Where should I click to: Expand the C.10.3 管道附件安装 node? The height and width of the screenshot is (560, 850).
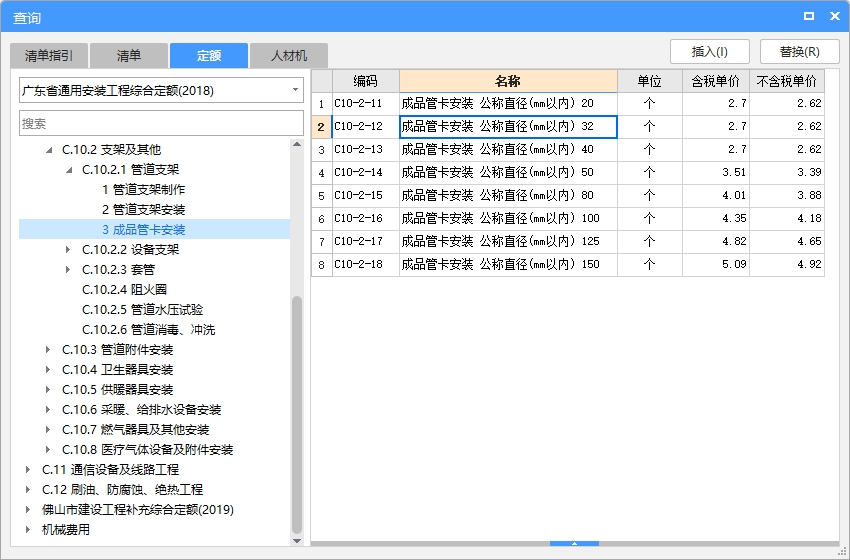[48, 350]
